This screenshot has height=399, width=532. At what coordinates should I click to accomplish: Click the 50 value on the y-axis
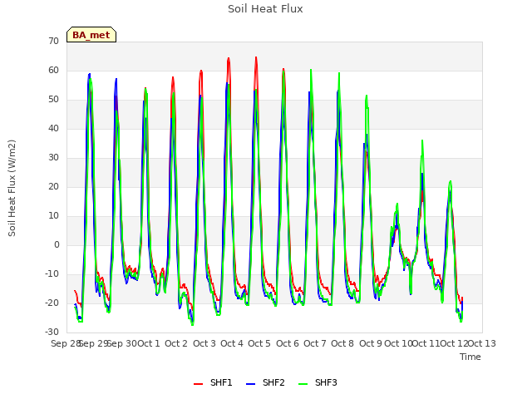[x=53, y=100]
